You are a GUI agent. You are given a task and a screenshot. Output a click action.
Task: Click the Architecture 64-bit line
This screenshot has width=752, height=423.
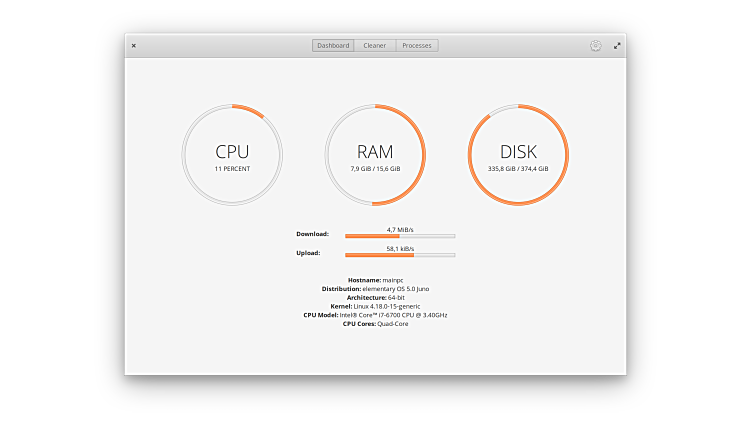coord(375,297)
